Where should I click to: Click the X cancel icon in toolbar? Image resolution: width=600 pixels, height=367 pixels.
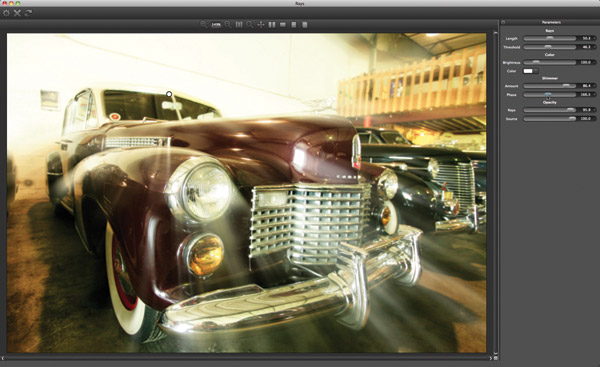pos(17,13)
